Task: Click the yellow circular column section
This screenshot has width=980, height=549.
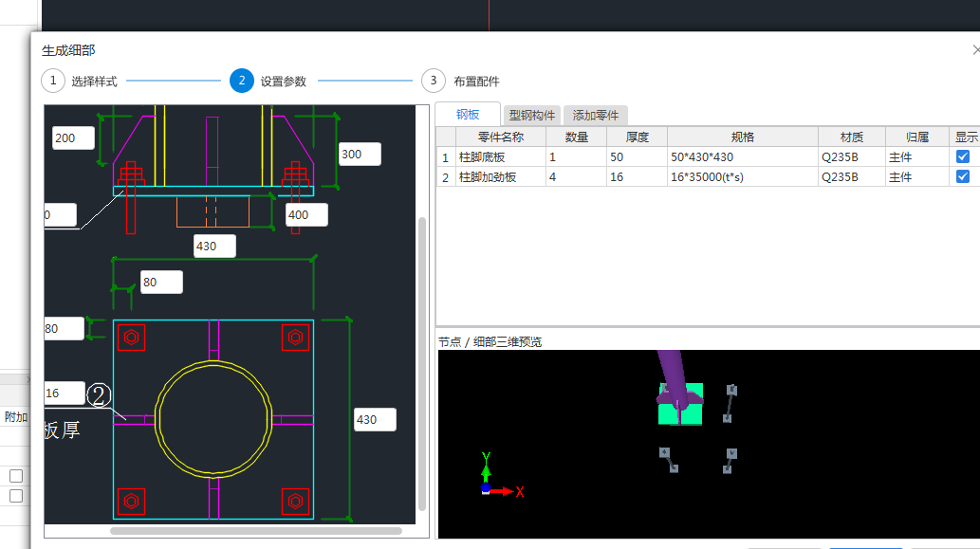Action: coord(213,419)
